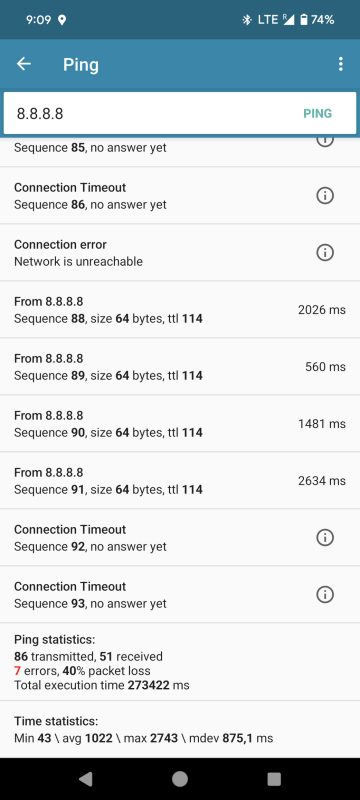Select the Sequence 90 reply at 1481 ms

180,423
